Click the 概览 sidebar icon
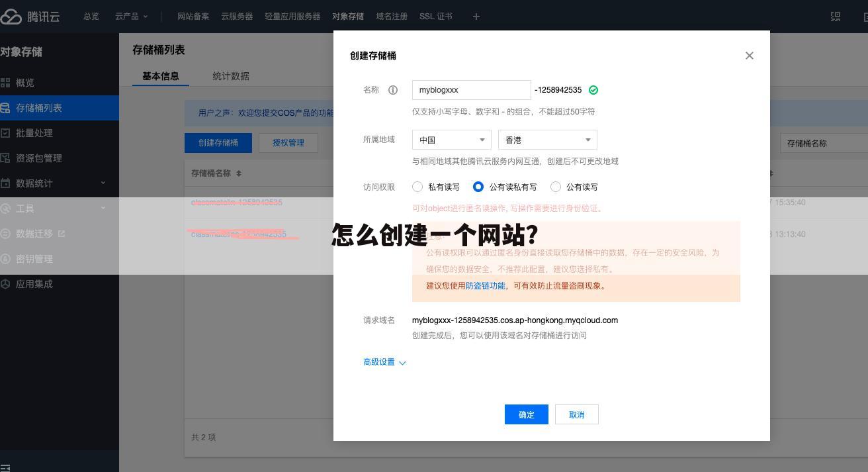868x472 pixels. (x=5, y=83)
